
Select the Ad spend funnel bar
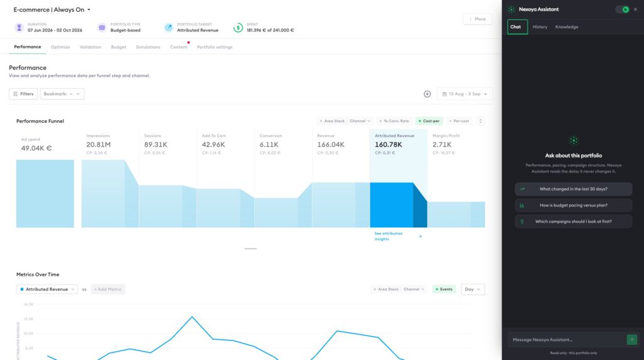pyautogui.click(x=45, y=194)
